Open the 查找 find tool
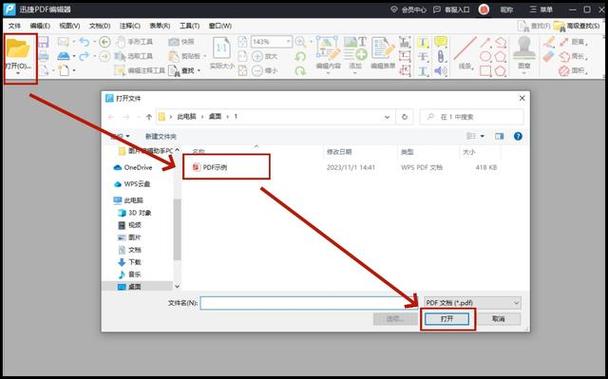This screenshot has width=608, height=379. [183, 71]
